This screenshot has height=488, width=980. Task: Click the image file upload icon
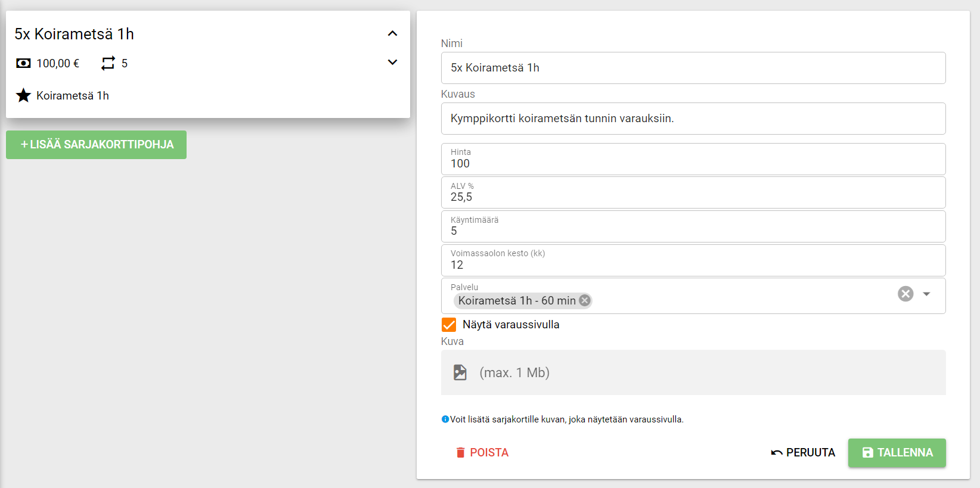pos(460,372)
